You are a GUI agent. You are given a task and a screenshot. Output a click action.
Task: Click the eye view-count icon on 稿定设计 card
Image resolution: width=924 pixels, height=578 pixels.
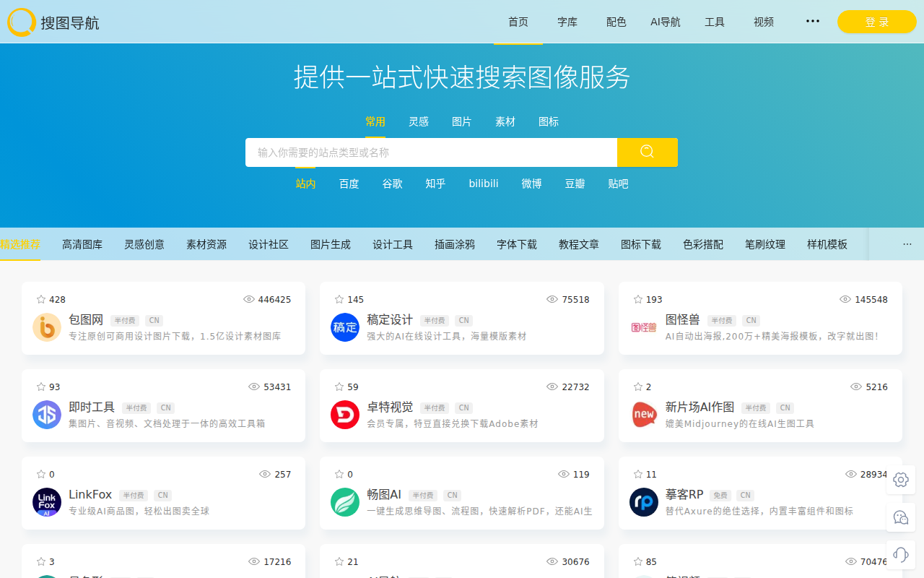coord(552,299)
